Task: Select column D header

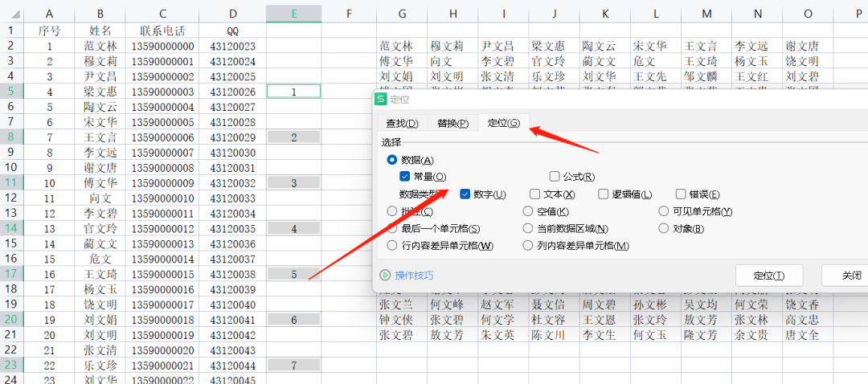Action: 232,14
